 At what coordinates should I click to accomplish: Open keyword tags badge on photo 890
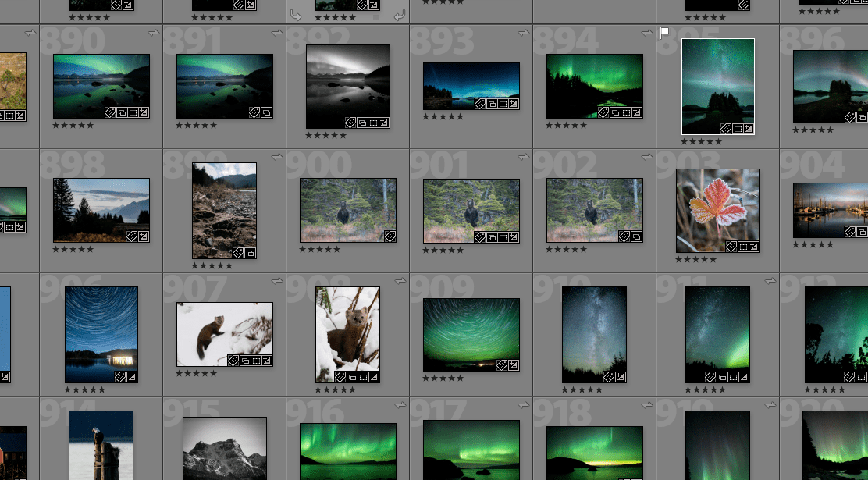(108, 113)
